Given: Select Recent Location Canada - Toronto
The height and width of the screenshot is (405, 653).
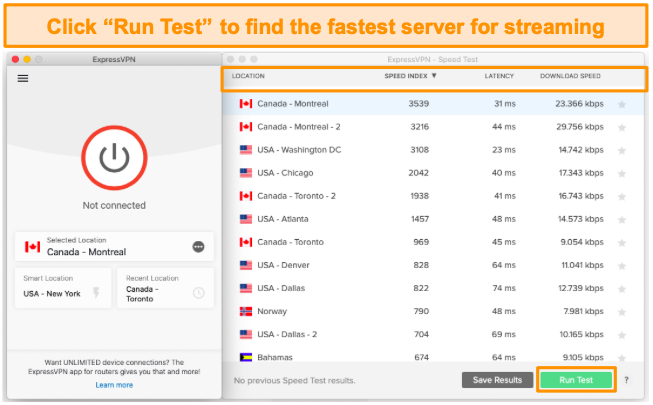Looking at the screenshot, I should pos(166,288).
